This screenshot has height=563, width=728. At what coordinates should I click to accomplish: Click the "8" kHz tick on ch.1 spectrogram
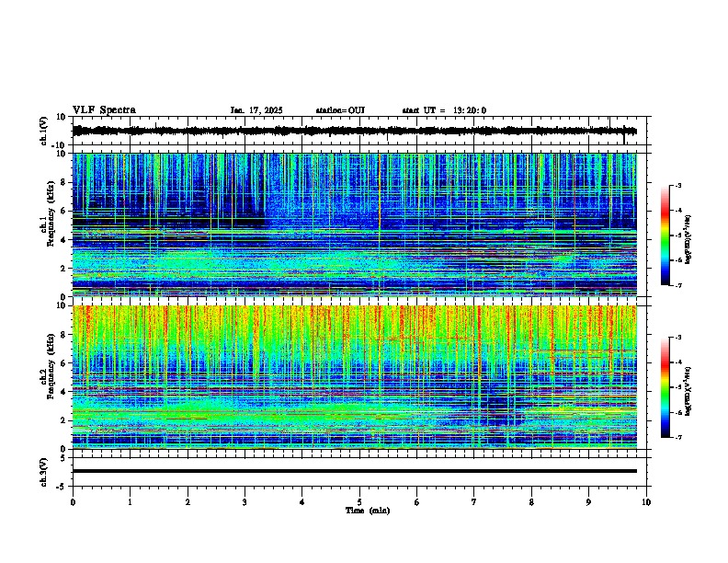point(64,182)
